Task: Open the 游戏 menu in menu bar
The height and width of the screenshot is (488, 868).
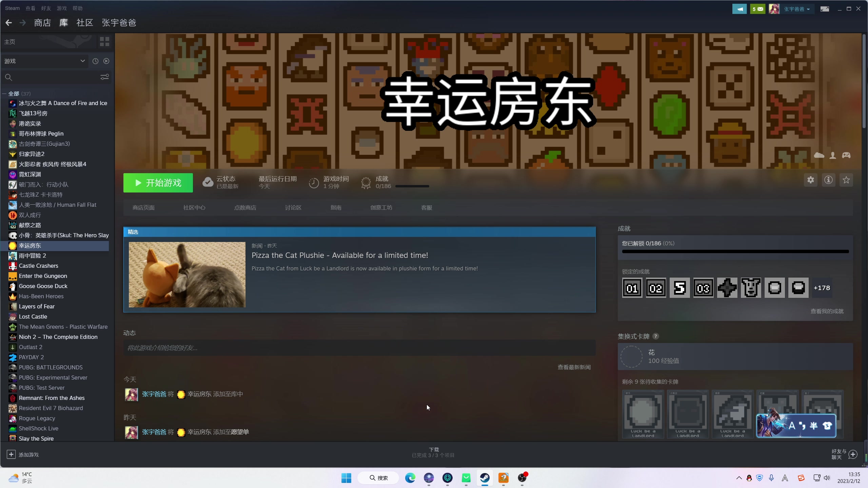Action: coord(61,8)
